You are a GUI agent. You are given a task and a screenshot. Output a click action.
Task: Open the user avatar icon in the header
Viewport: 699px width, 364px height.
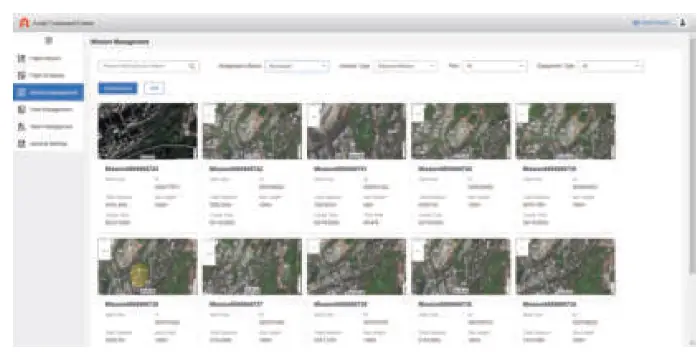tap(683, 23)
